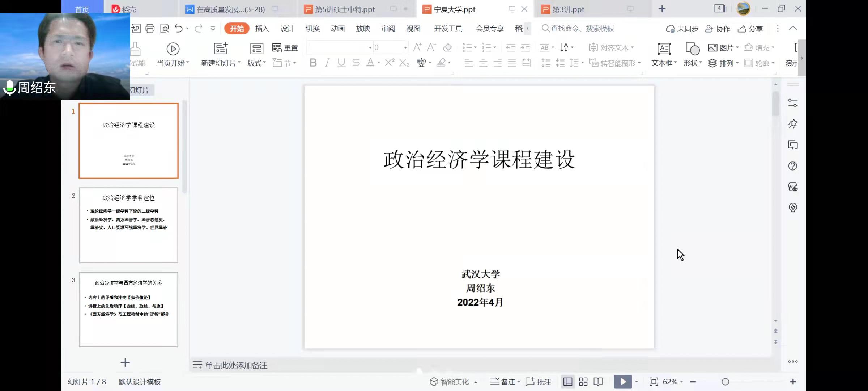Open the Insert (插入) ribbon tab
Screen dimensions: 868x391
262,29
